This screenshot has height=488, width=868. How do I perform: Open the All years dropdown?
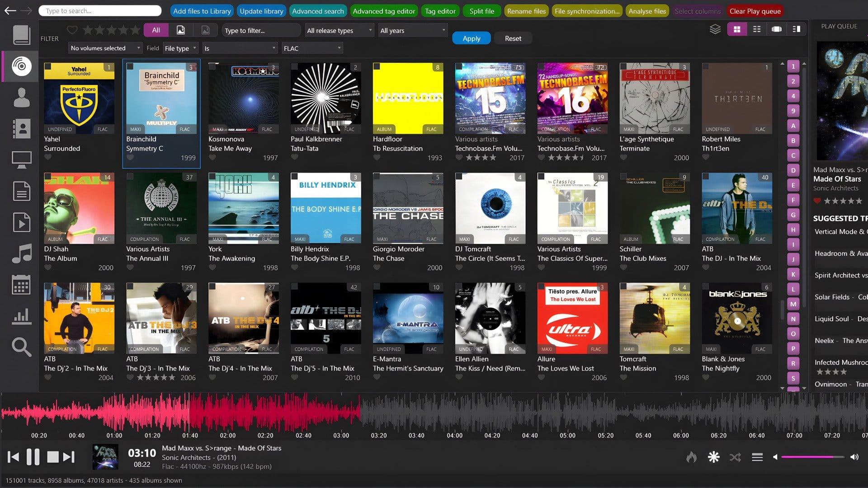point(413,30)
